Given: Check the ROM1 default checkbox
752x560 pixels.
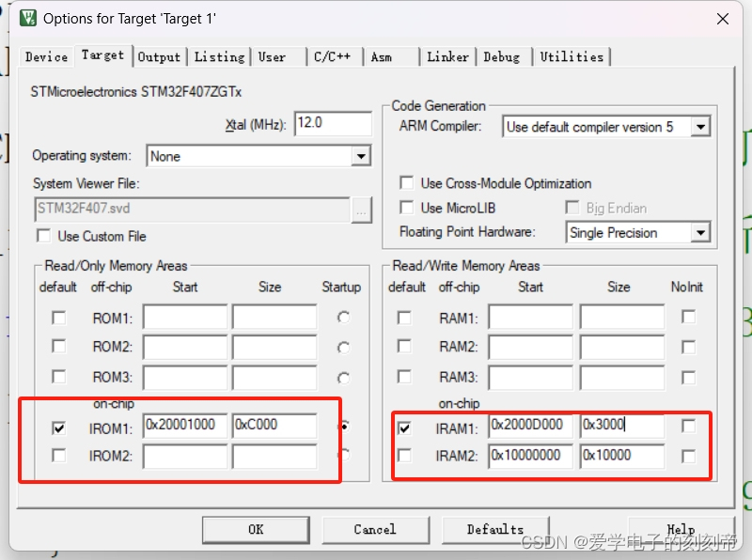Looking at the screenshot, I should [x=59, y=318].
